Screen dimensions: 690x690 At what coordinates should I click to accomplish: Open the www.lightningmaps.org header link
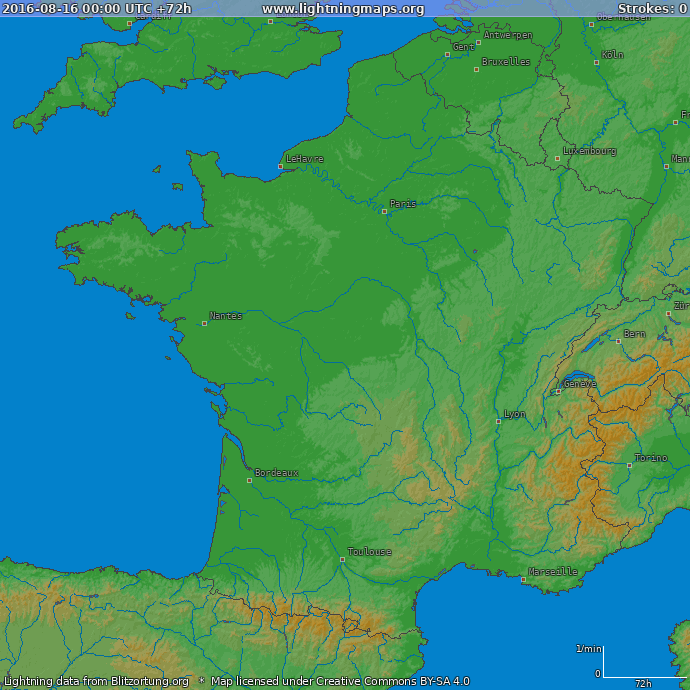343,9
